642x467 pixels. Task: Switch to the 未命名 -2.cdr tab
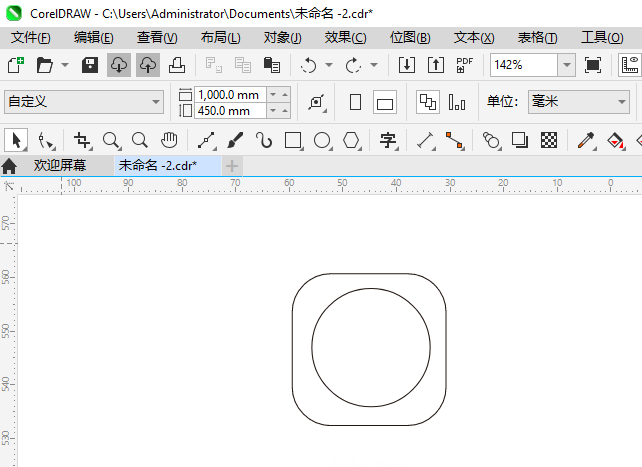pyautogui.click(x=168, y=165)
